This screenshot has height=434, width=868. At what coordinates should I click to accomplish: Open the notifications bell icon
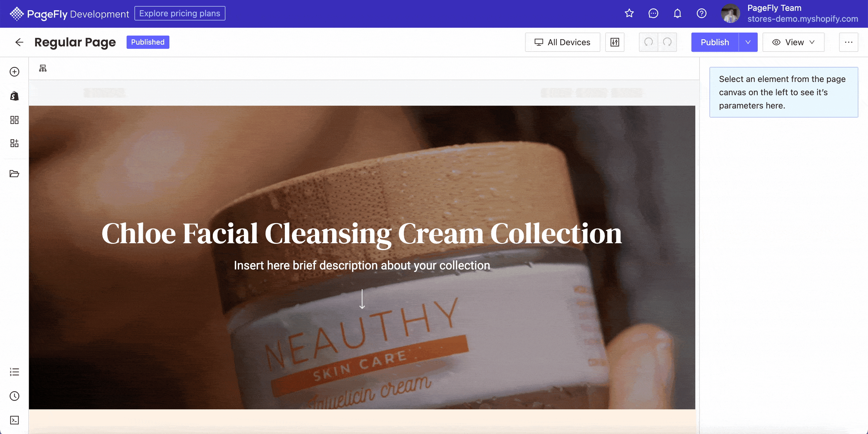(x=677, y=14)
